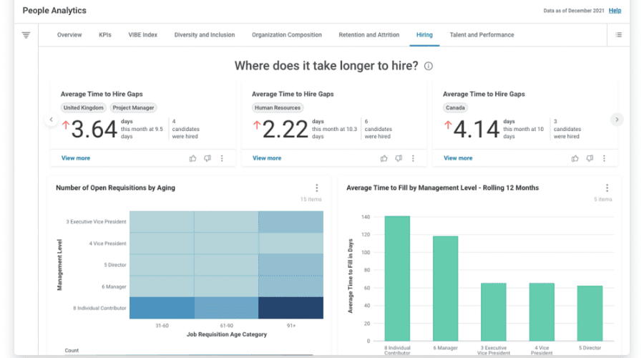
Task: Click 'Data as of December 2021' text
Action: click(x=574, y=11)
